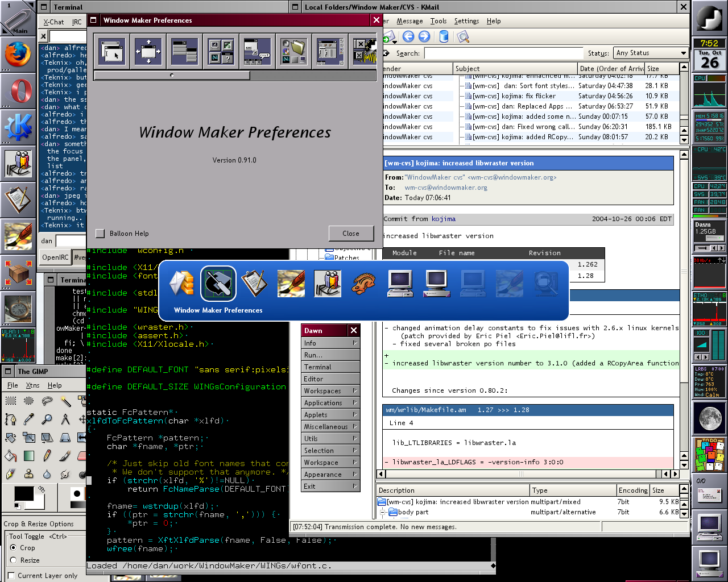
Task: Open Icon preferences panel with question mark
Action: (x=221, y=51)
